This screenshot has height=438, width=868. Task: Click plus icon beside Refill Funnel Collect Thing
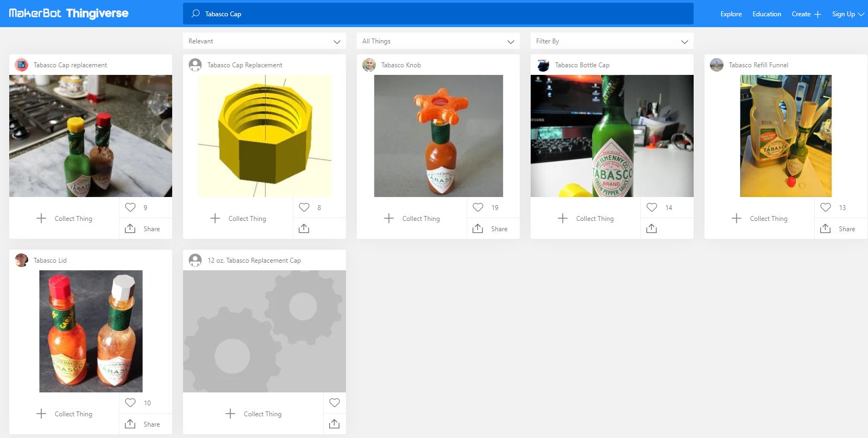[737, 218]
